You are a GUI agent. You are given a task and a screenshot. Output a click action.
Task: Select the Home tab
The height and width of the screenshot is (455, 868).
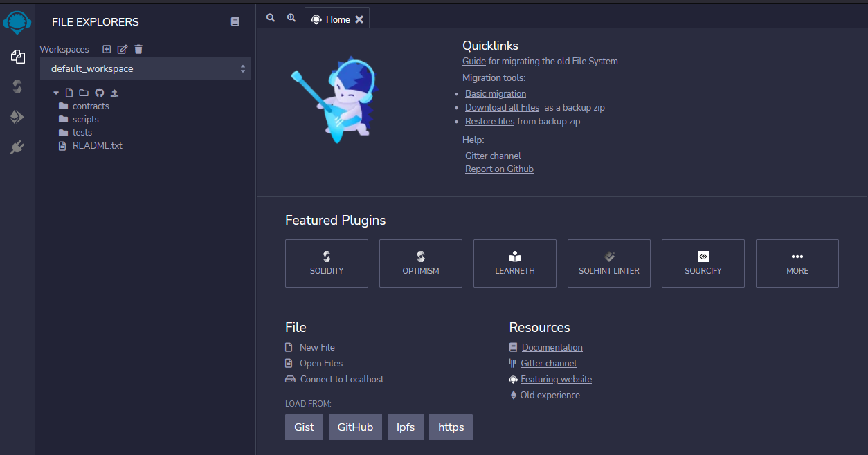click(x=337, y=19)
